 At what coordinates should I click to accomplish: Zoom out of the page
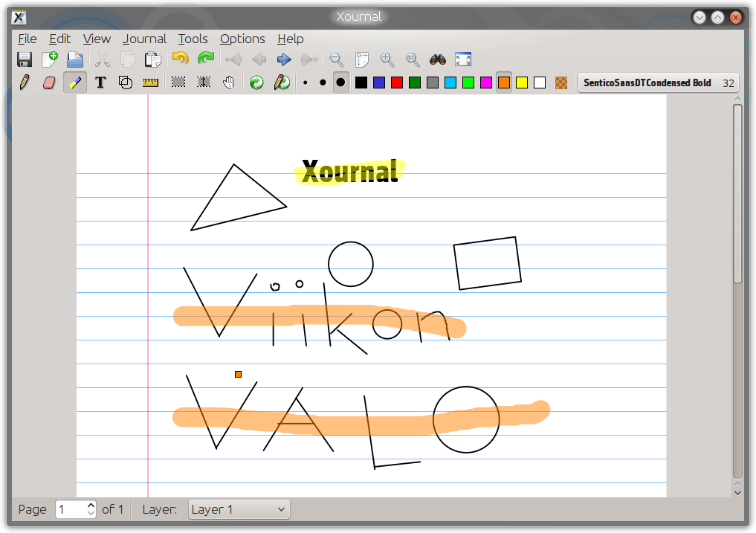tap(337, 59)
